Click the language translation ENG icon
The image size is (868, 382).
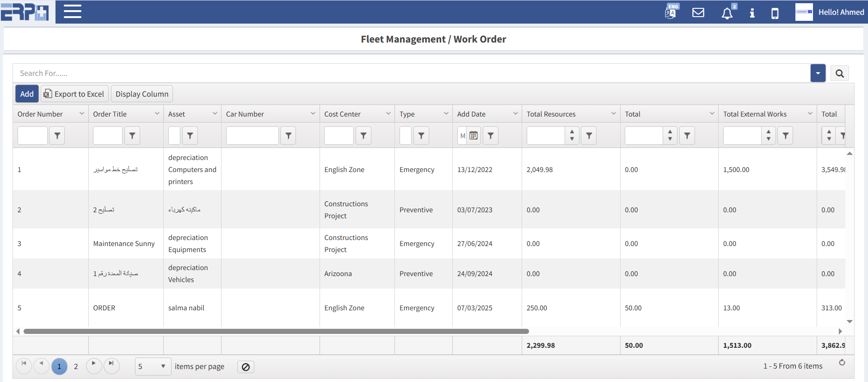671,12
